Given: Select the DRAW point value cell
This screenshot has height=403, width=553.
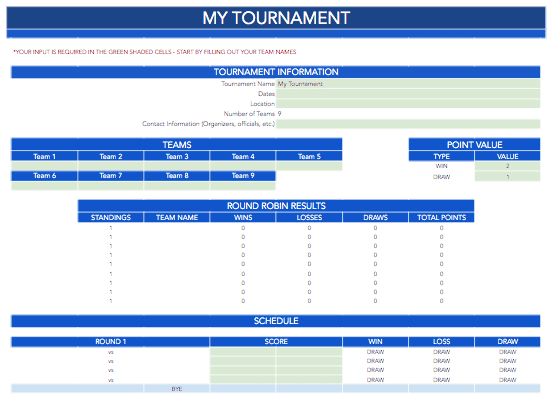Looking at the screenshot, I should click(x=507, y=177).
